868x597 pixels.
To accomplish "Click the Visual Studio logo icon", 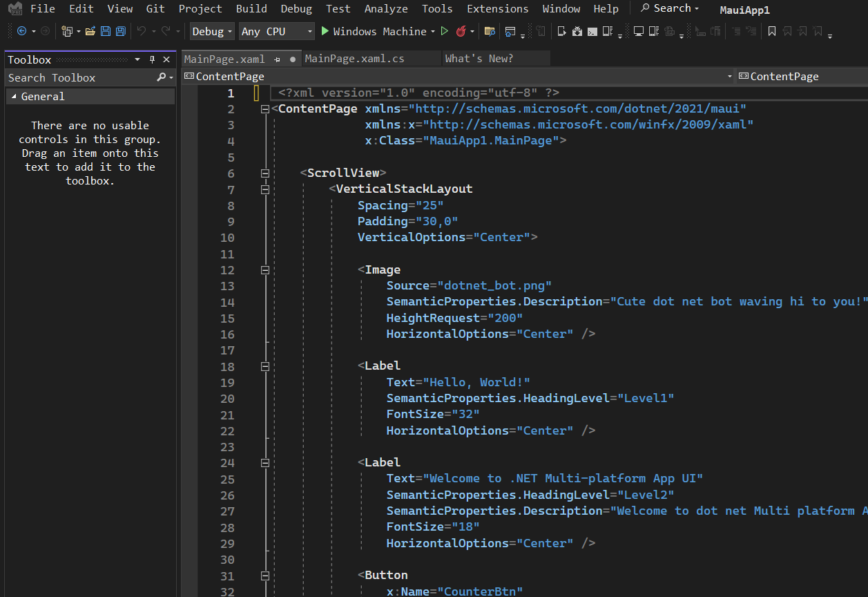I will pos(15,9).
